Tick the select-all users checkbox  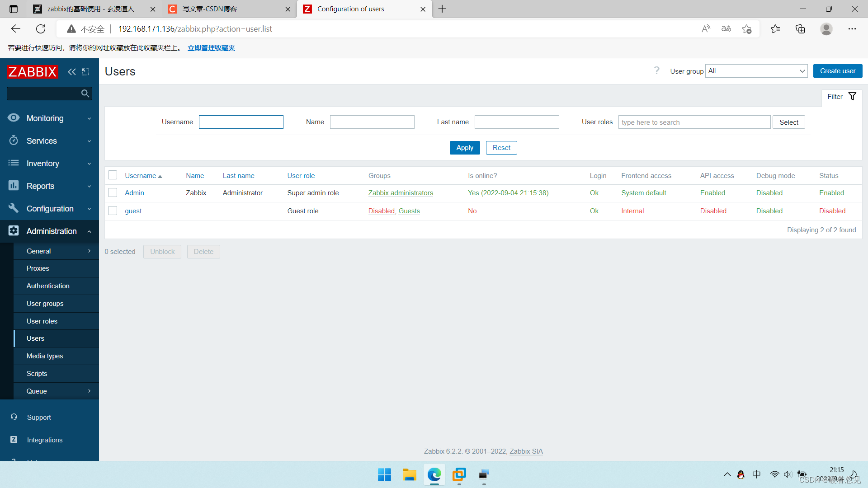pos(113,175)
